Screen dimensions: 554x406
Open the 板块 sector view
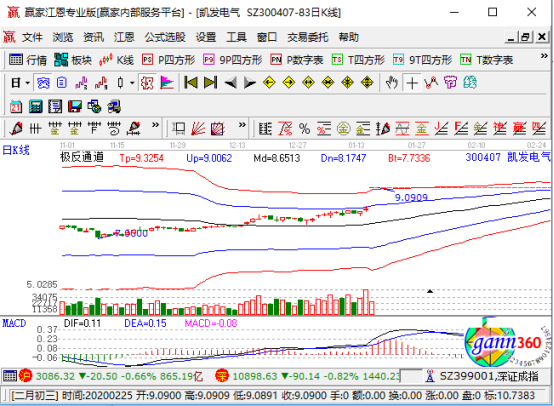73,60
